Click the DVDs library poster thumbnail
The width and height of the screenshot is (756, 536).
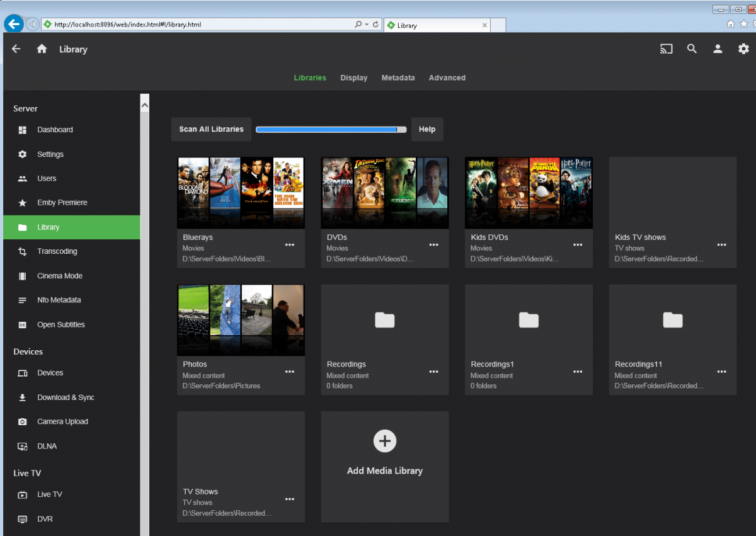384,193
